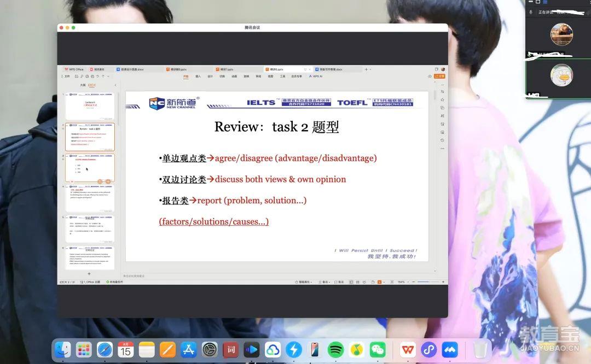Select the 开始 ribbon tab
This screenshot has width=591, height=364.
pos(186,76)
